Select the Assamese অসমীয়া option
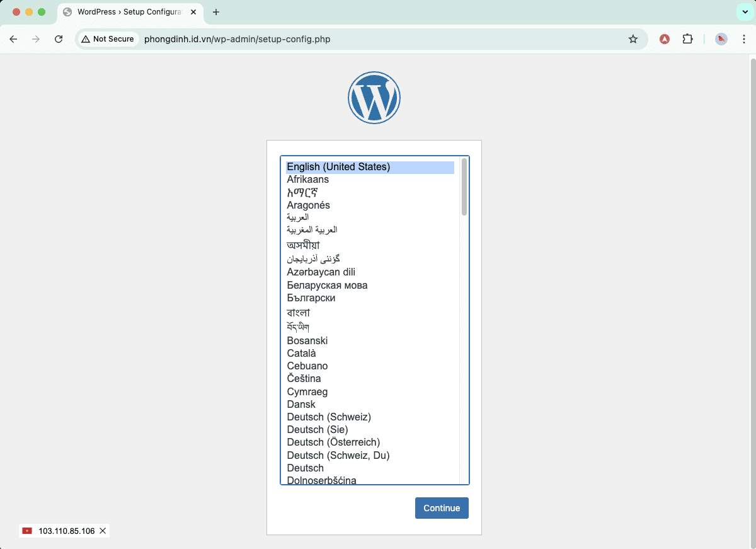Image resolution: width=756 pixels, height=549 pixels. [370, 245]
